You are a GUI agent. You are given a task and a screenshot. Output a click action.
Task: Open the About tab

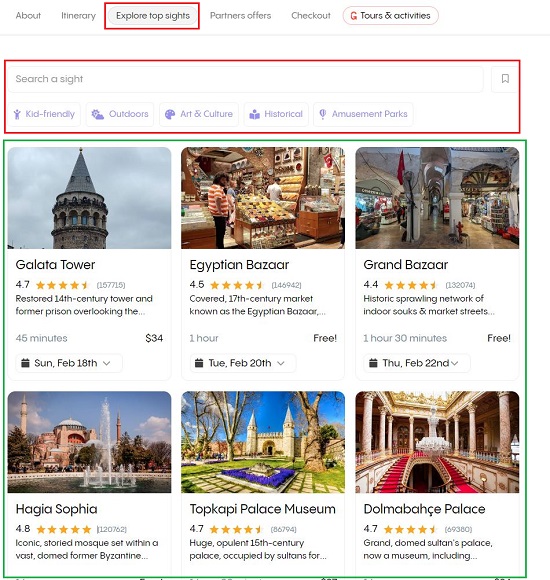point(28,16)
